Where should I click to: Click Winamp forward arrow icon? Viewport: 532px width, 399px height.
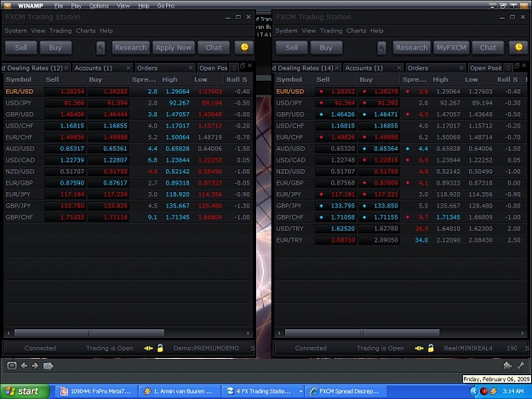click(x=35, y=366)
